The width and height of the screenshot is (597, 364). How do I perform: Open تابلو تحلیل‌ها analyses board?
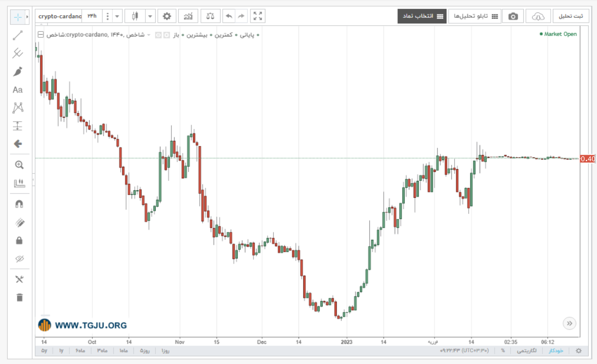click(x=475, y=16)
